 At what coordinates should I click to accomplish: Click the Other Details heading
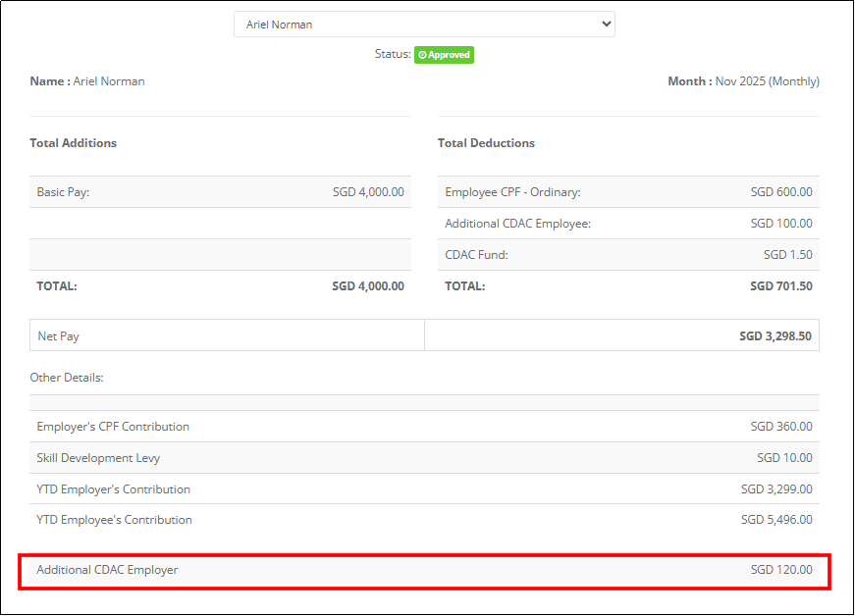click(67, 378)
